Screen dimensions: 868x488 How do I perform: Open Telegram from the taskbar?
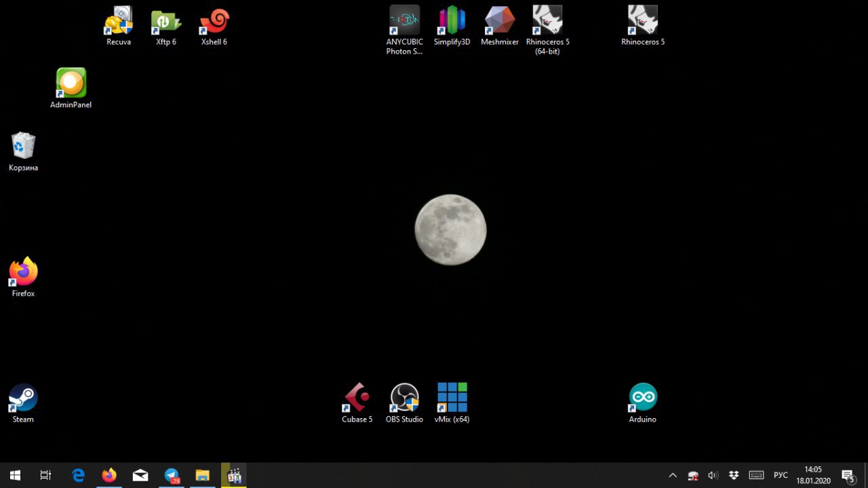pos(172,475)
